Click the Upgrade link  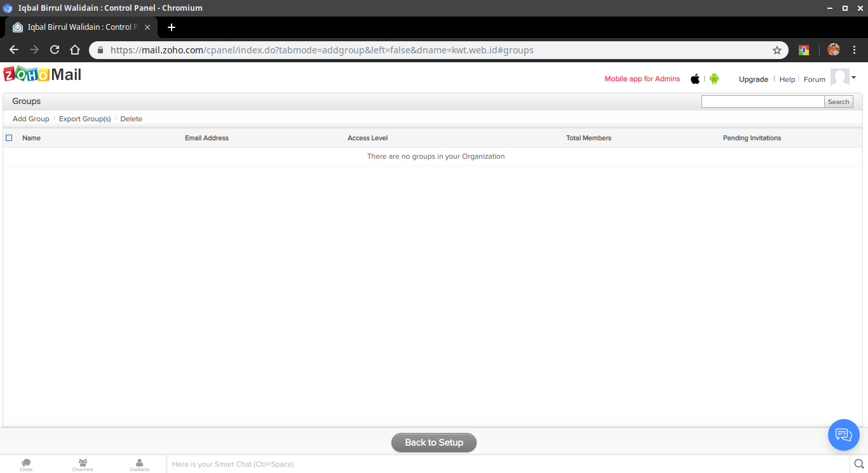click(753, 79)
